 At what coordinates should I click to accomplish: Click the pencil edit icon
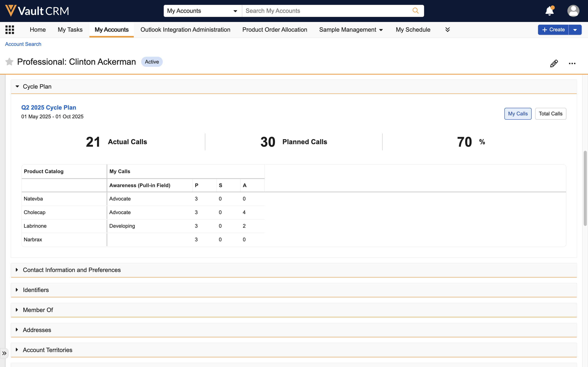coord(554,63)
